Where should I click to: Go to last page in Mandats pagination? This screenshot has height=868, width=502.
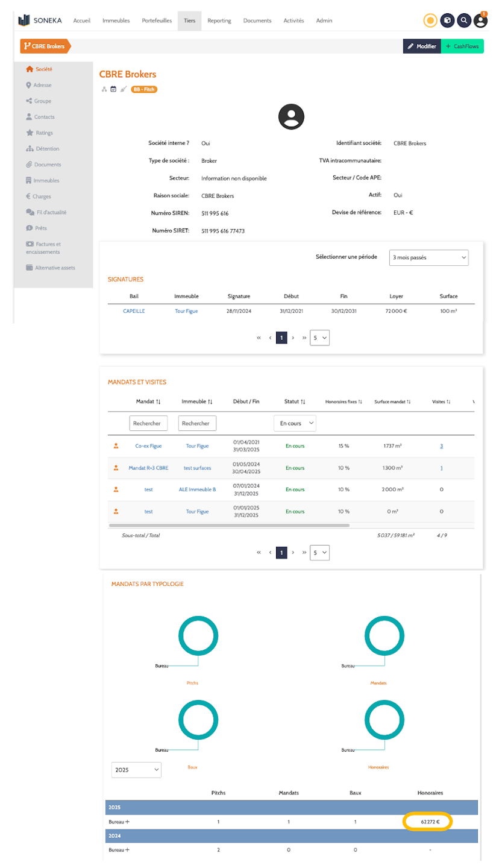(304, 552)
